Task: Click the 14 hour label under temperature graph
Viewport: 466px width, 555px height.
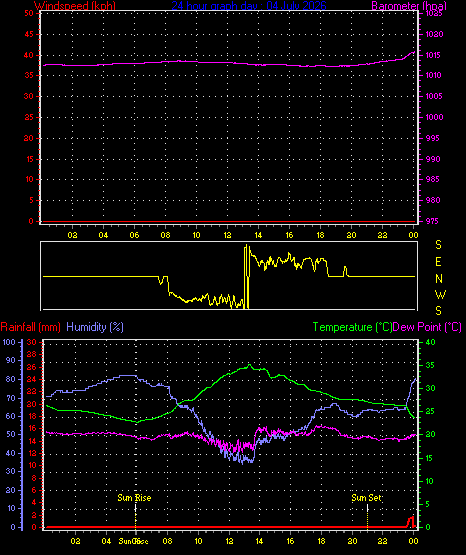Action: click(259, 541)
